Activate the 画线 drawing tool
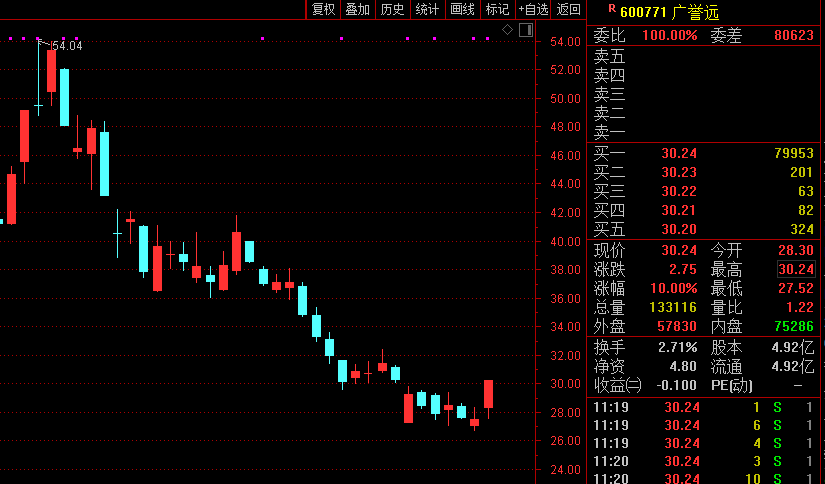The width and height of the screenshot is (825, 484). coord(462,10)
